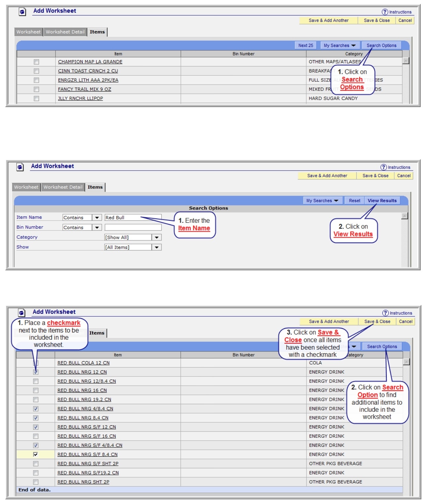The height and width of the screenshot is (504, 428).
Task: Expand the Show [All Items] dropdown
Action: pos(157,247)
